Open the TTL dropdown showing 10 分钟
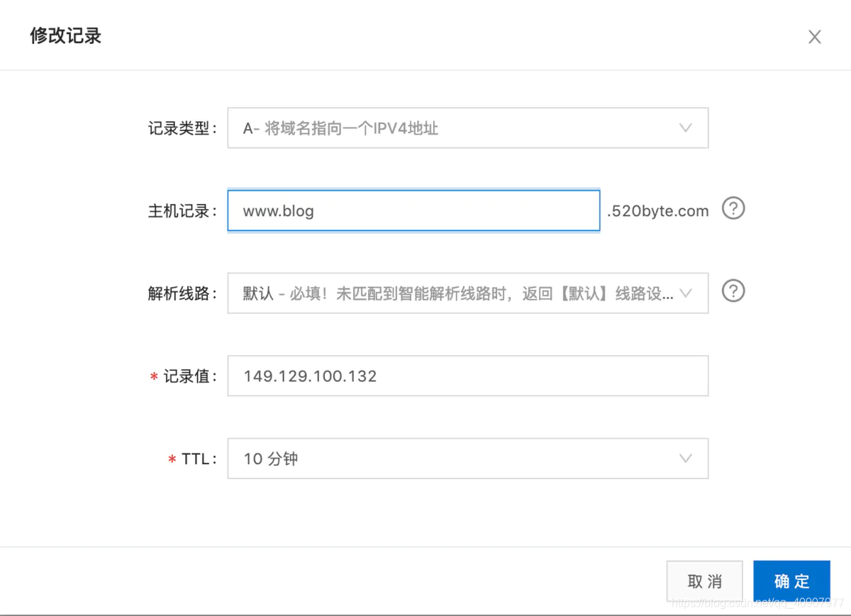 coord(467,459)
